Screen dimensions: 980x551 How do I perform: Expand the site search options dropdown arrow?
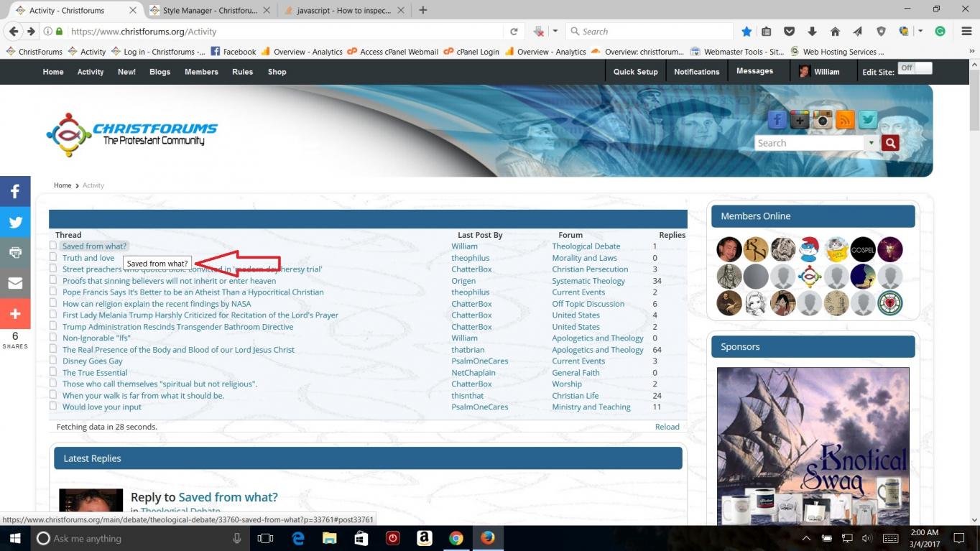pos(872,143)
